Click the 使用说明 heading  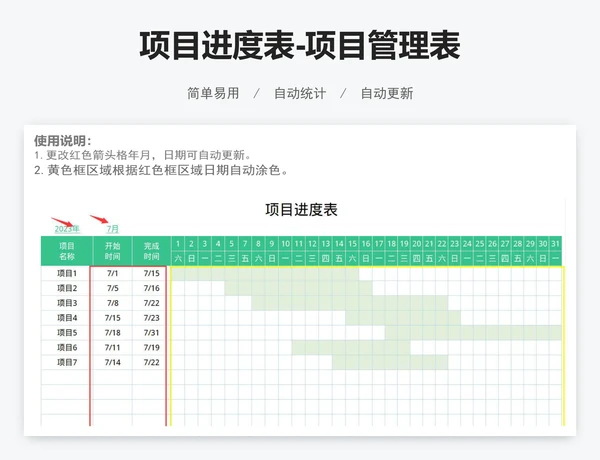(x=63, y=141)
